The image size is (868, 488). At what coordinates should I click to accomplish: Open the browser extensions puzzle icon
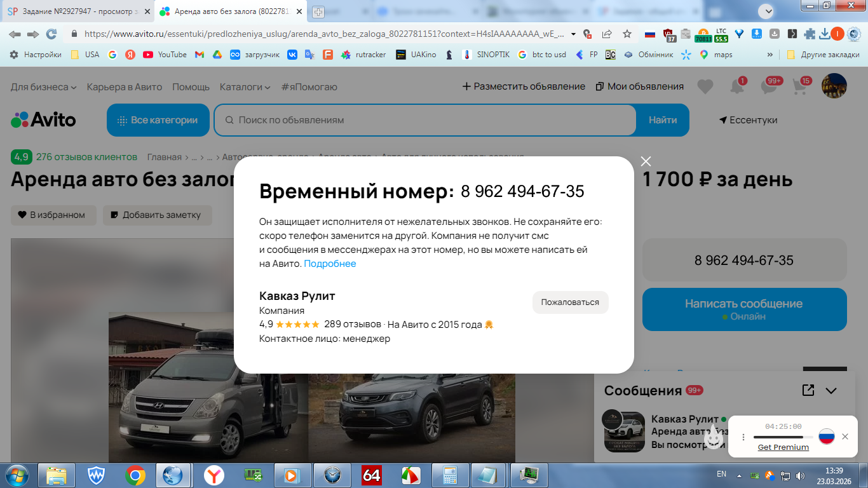[x=810, y=34]
